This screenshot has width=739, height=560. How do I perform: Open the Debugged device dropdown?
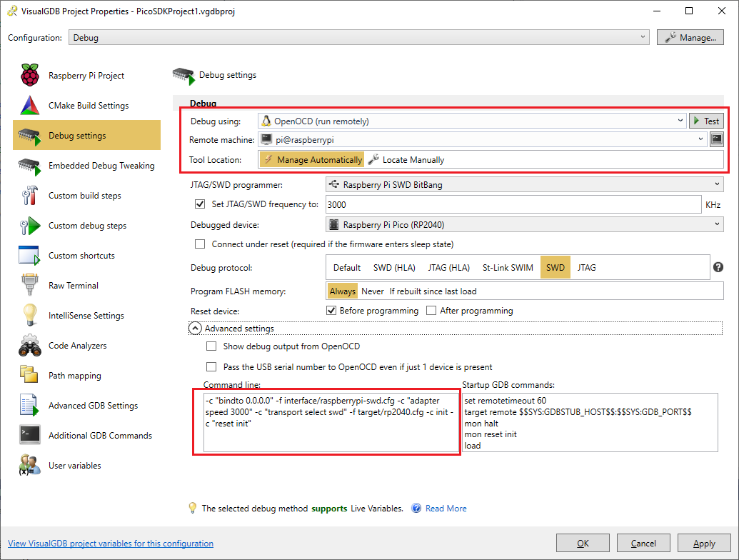point(525,224)
